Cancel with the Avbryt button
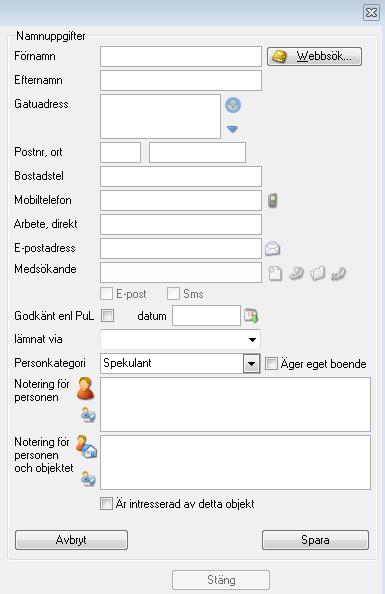 coord(71,540)
